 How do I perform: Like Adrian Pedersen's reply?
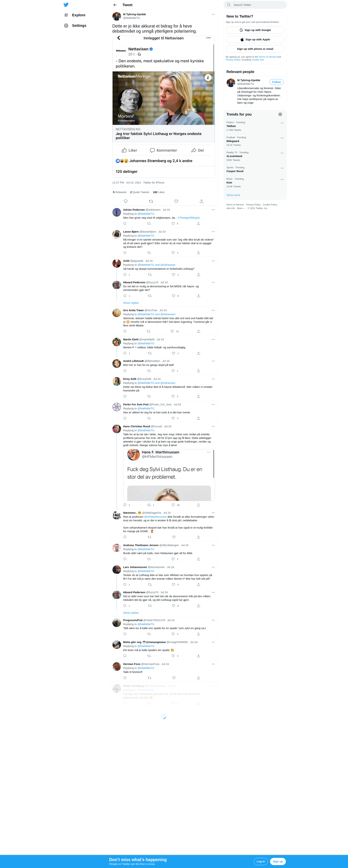(173, 223)
